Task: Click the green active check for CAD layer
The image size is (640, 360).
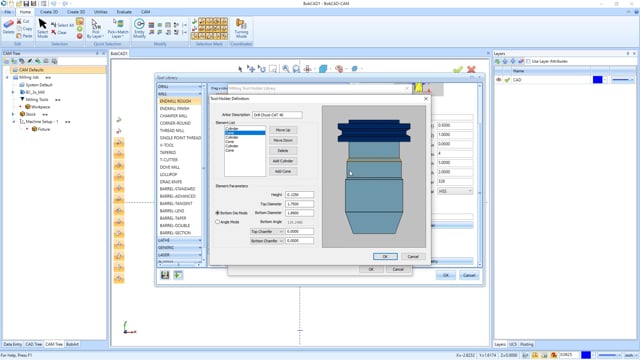Action: [507, 80]
